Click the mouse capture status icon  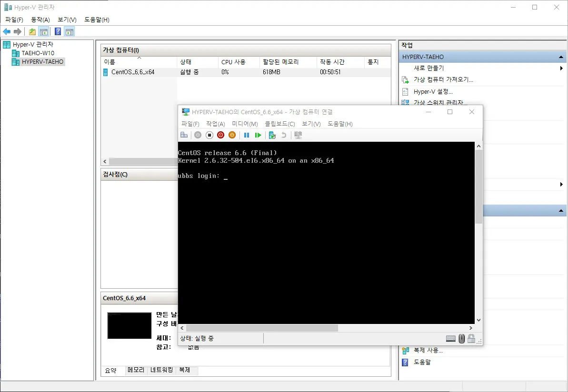pos(461,338)
